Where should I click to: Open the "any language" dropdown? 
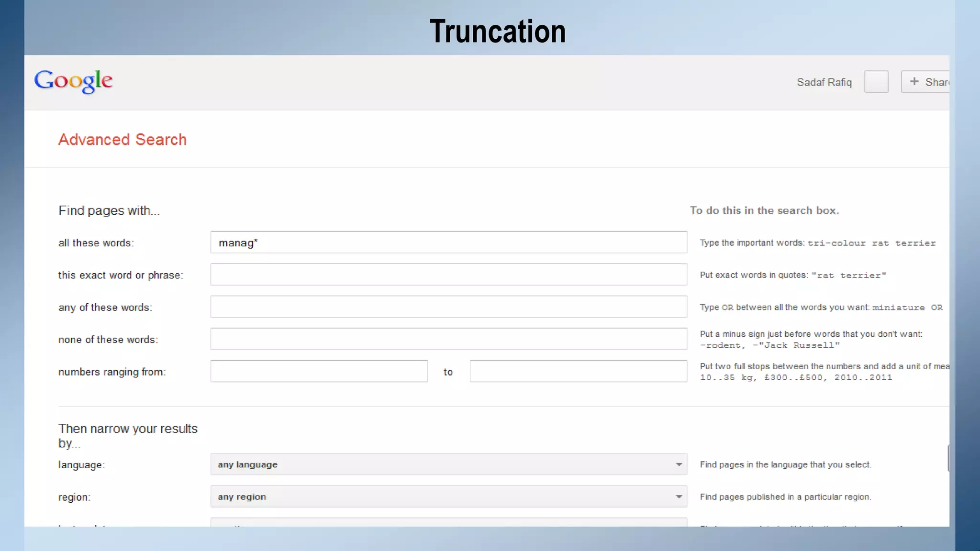tap(449, 464)
